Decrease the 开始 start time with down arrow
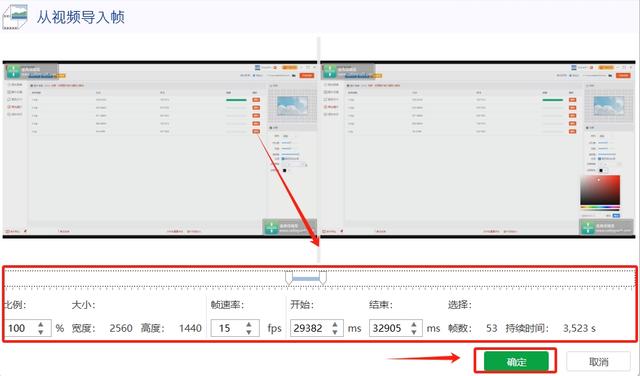Viewport: 640px width, 376px height. [x=335, y=332]
